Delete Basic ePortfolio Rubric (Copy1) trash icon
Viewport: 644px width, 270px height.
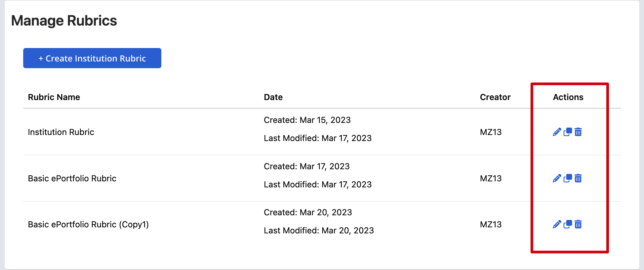tap(578, 224)
